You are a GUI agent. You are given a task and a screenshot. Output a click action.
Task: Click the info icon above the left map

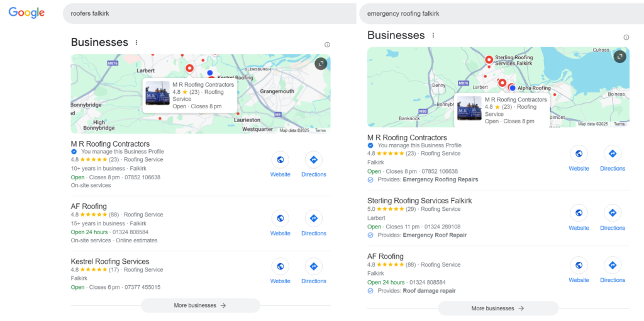pyautogui.click(x=327, y=45)
